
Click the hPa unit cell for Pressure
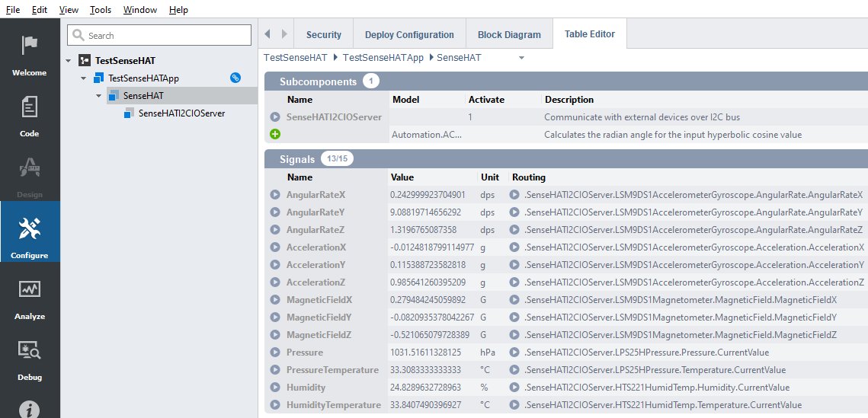click(486, 353)
